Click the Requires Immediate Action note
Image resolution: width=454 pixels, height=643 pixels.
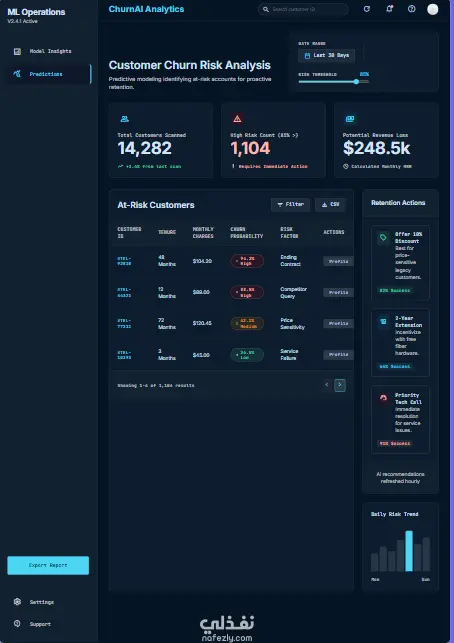273,166
